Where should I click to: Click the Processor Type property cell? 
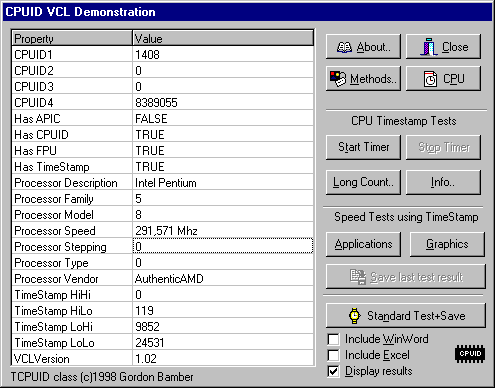point(72,262)
